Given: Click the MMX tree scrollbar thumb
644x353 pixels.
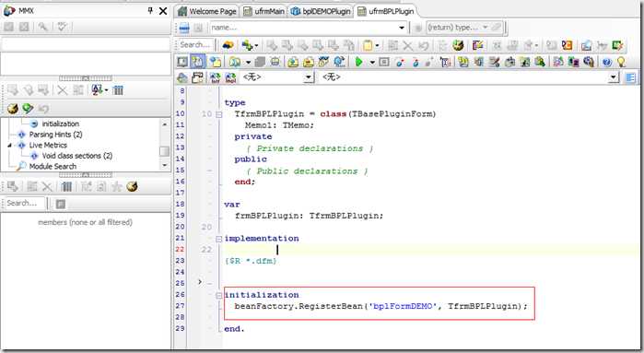Looking at the screenshot, I should 165,152.
